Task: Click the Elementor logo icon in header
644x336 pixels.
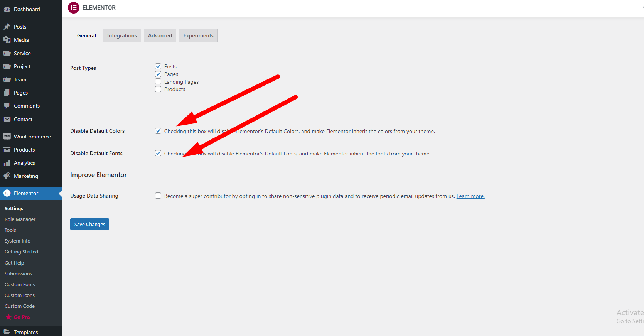Action: coord(74,8)
